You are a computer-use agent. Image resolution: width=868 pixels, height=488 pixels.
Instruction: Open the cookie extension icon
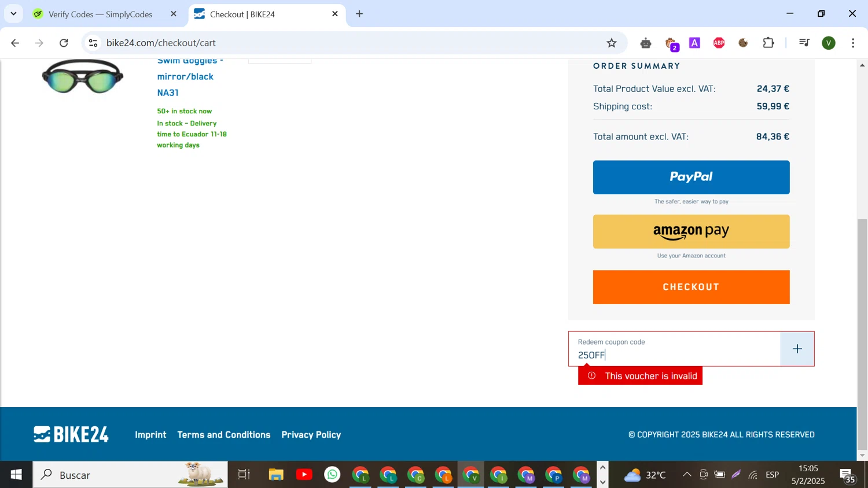[743, 43]
